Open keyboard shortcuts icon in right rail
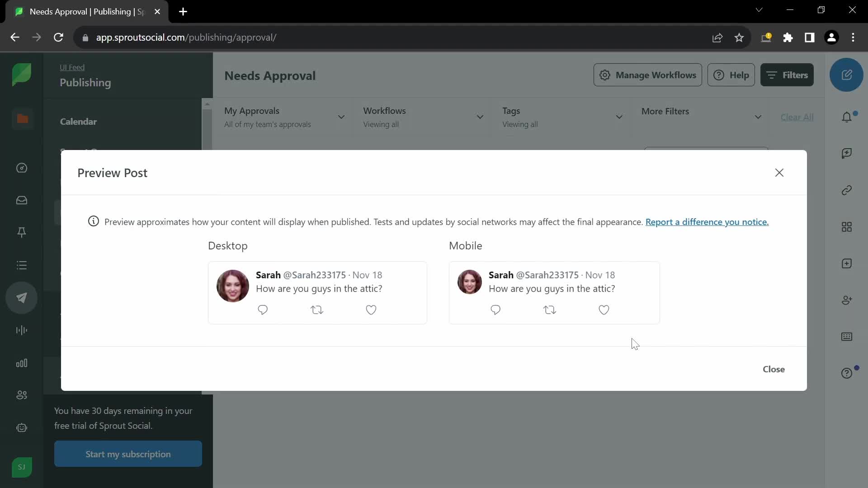 847,337
